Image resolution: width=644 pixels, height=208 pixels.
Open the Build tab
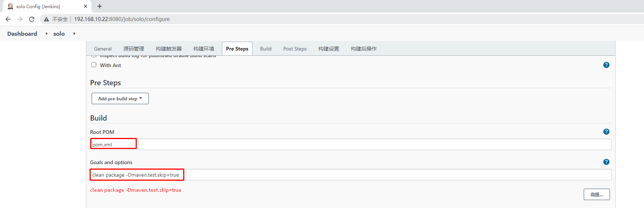(x=265, y=49)
